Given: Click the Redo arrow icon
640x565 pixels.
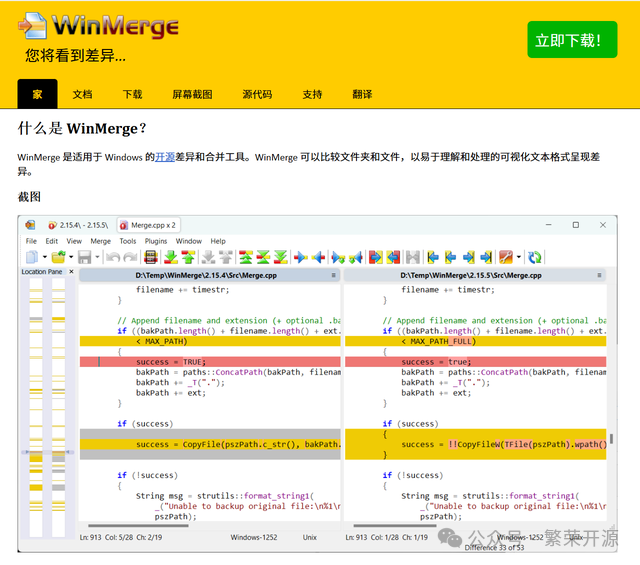Looking at the screenshot, I should pos(130,257).
